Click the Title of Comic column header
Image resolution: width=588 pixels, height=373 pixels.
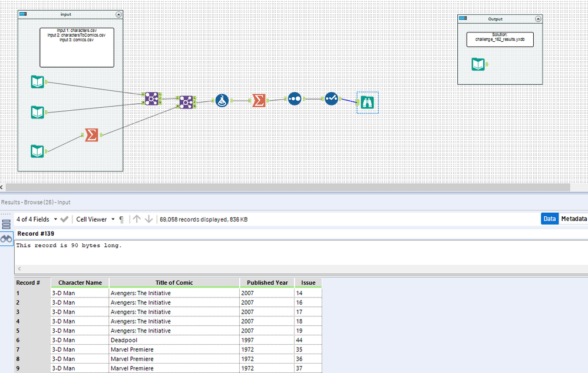tap(174, 283)
